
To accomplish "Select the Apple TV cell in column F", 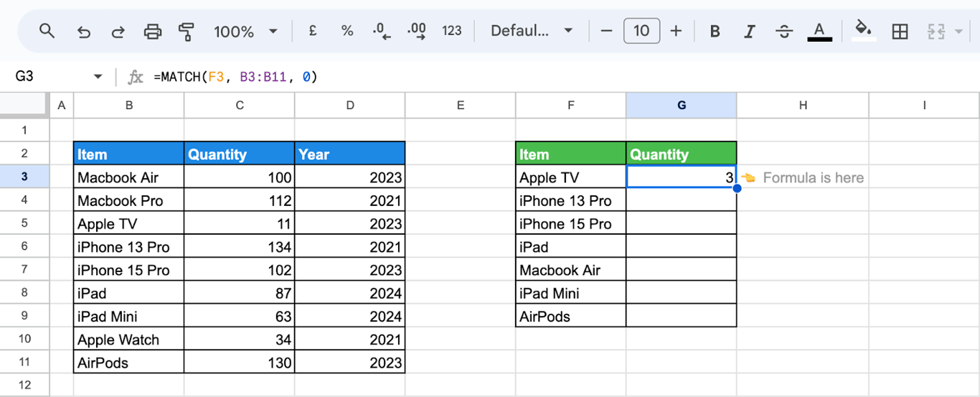I will coord(571,177).
